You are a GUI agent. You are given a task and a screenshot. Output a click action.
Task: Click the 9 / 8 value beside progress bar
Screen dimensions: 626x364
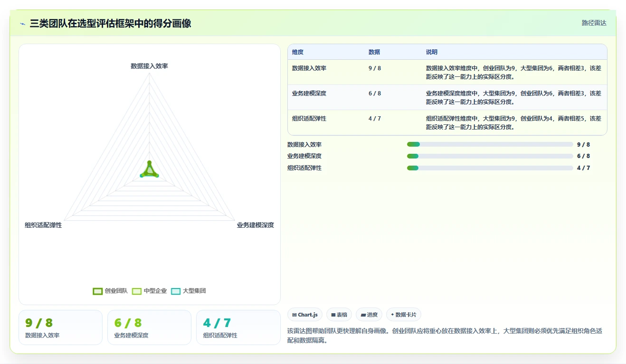coord(583,145)
